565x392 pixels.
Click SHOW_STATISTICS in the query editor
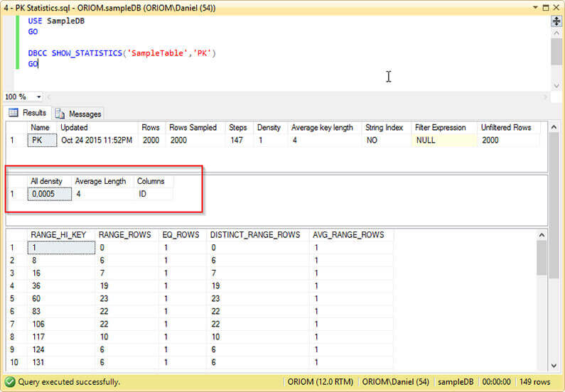pos(87,53)
